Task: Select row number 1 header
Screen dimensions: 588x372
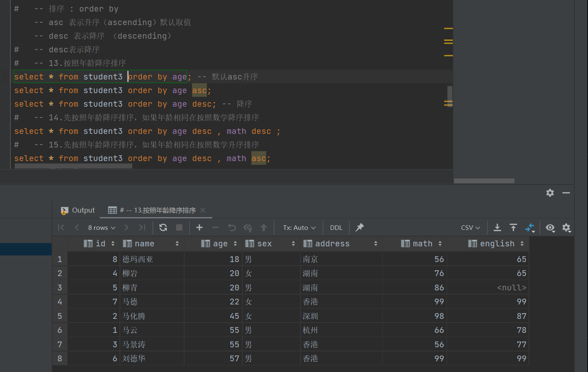Action: pyautogui.click(x=60, y=259)
